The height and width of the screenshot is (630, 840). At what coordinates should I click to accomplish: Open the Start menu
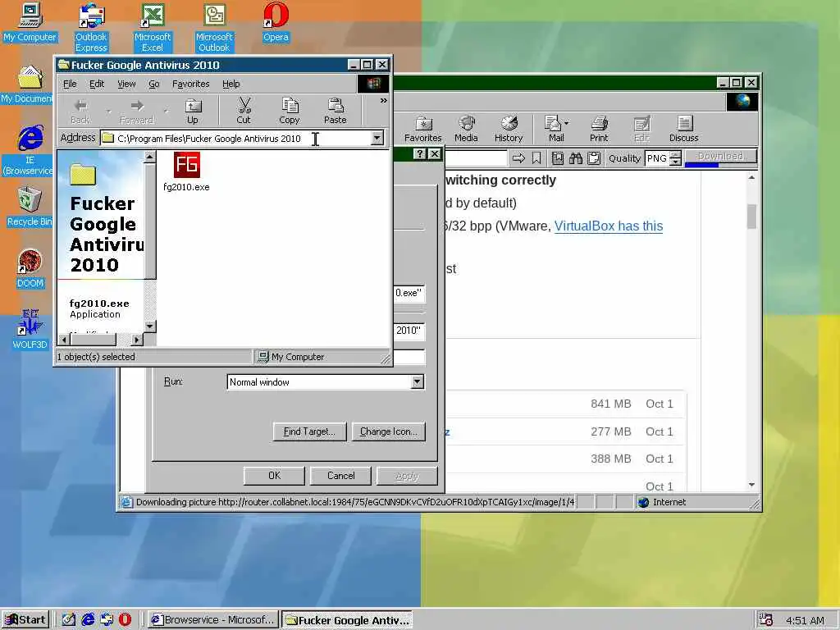coord(25,620)
